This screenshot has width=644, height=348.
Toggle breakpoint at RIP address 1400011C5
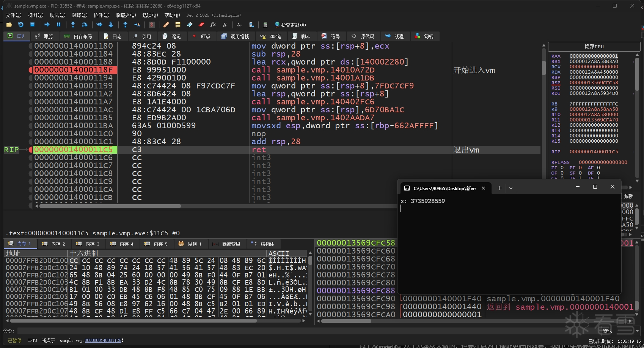pos(31,150)
